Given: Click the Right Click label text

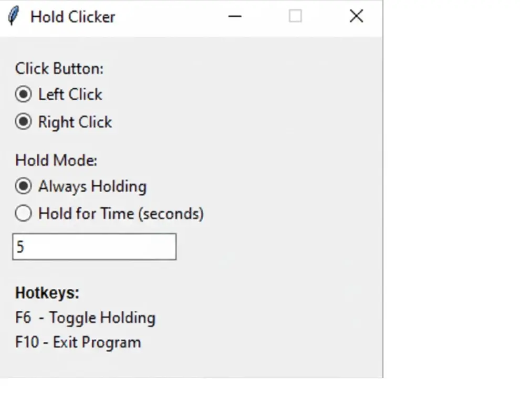Looking at the screenshot, I should [75, 122].
